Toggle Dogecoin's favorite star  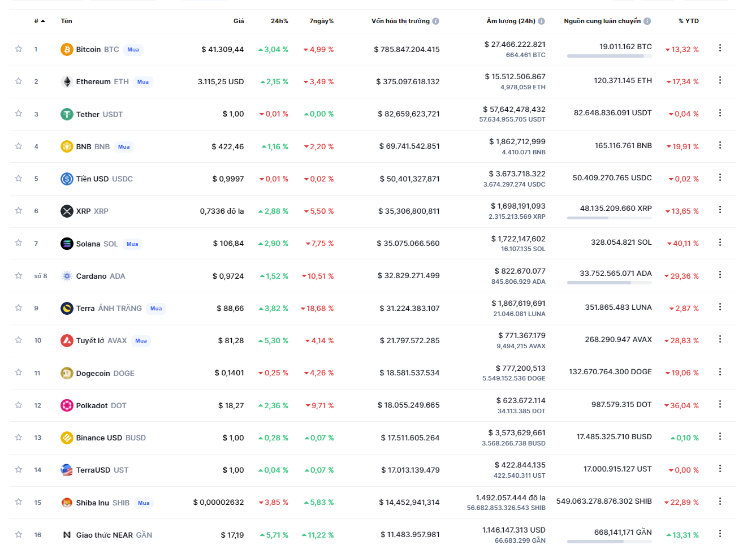[x=19, y=372]
